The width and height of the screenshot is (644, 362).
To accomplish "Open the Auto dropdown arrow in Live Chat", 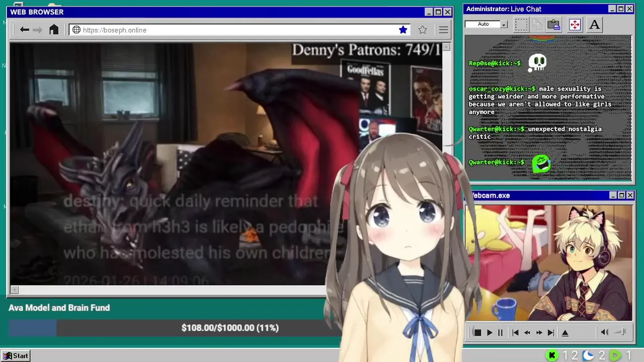I will pos(504,25).
